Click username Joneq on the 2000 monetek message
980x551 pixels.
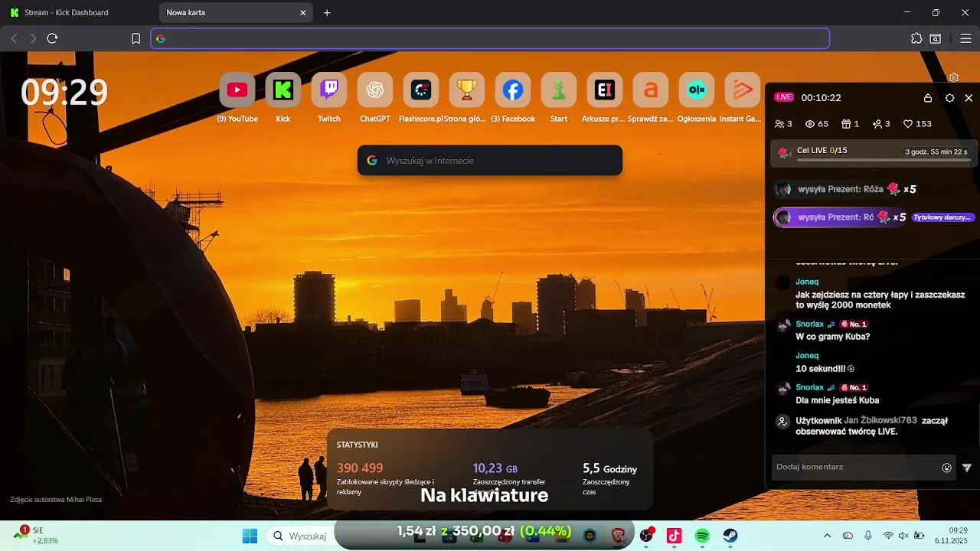coord(807,282)
